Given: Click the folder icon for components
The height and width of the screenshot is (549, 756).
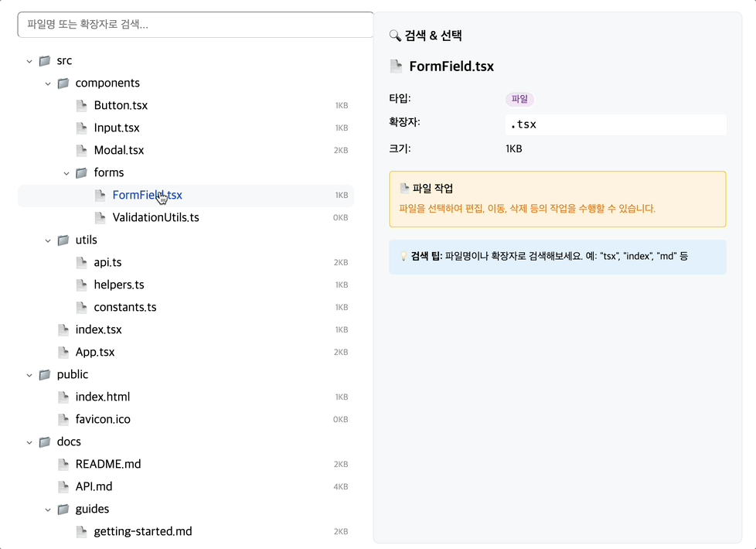Looking at the screenshot, I should tap(63, 83).
